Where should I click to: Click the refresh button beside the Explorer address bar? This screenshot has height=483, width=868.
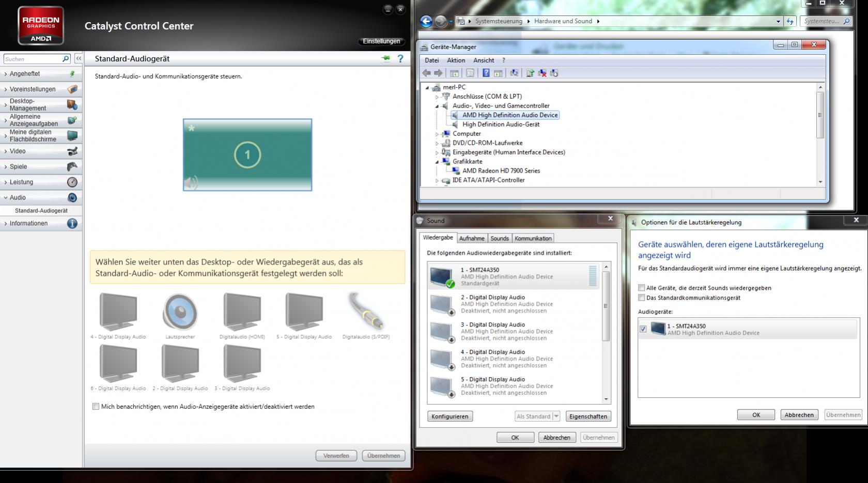(789, 21)
